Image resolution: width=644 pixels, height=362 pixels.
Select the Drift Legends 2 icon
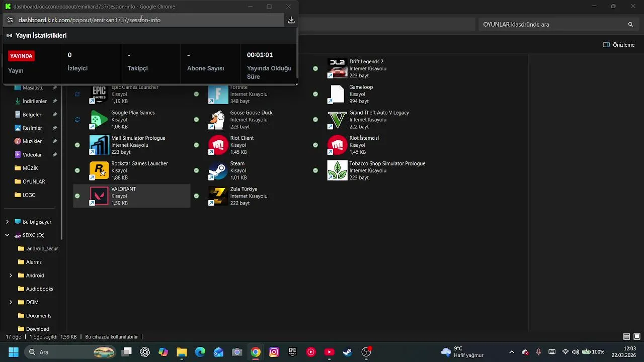tap(337, 68)
